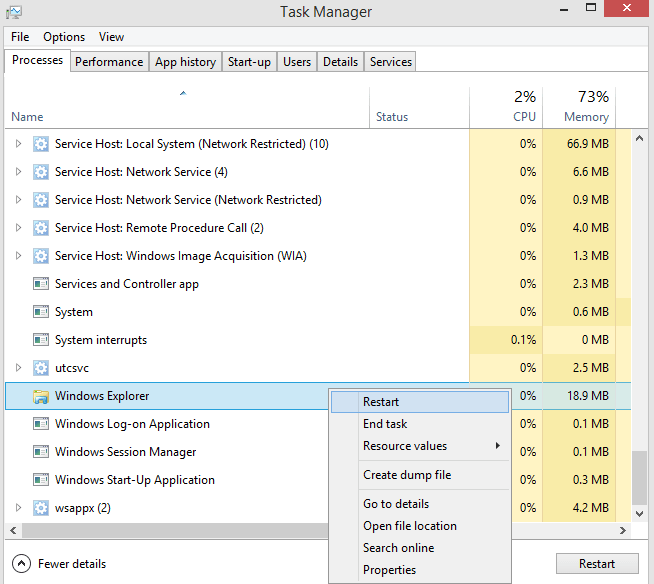Click the horizontal scrollbar thumb
The image size is (654, 584).
[175, 530]
